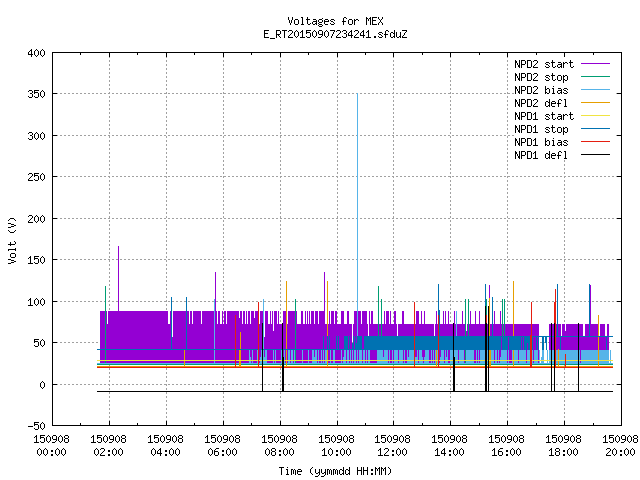The width and height of the screenshot is (640, 480).
Task: Click the -50 y-axis tick label
Action: point(36,426)
